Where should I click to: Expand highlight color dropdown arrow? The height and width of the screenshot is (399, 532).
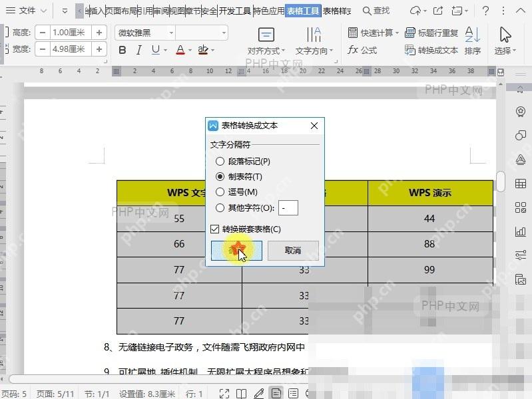212,50
